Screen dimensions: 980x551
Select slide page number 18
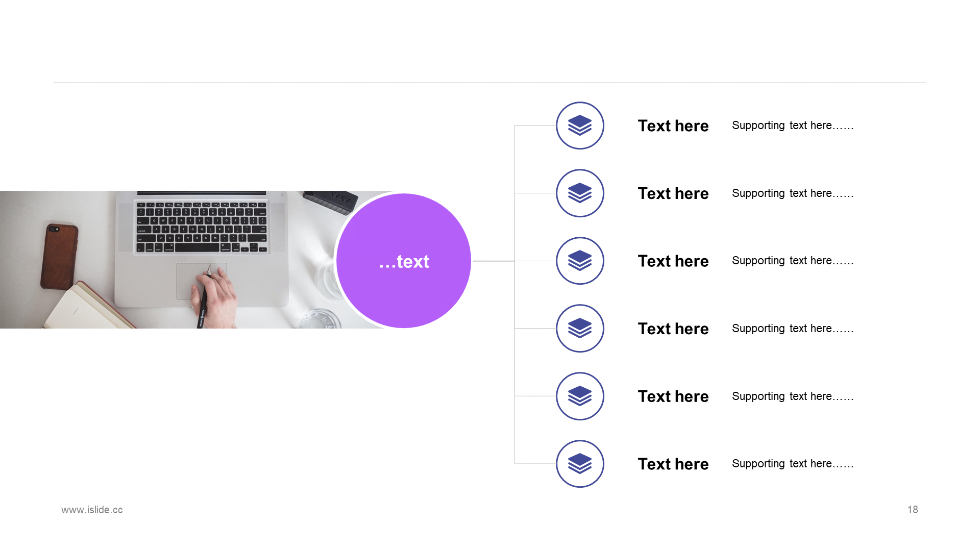click(x=913, y=510)
